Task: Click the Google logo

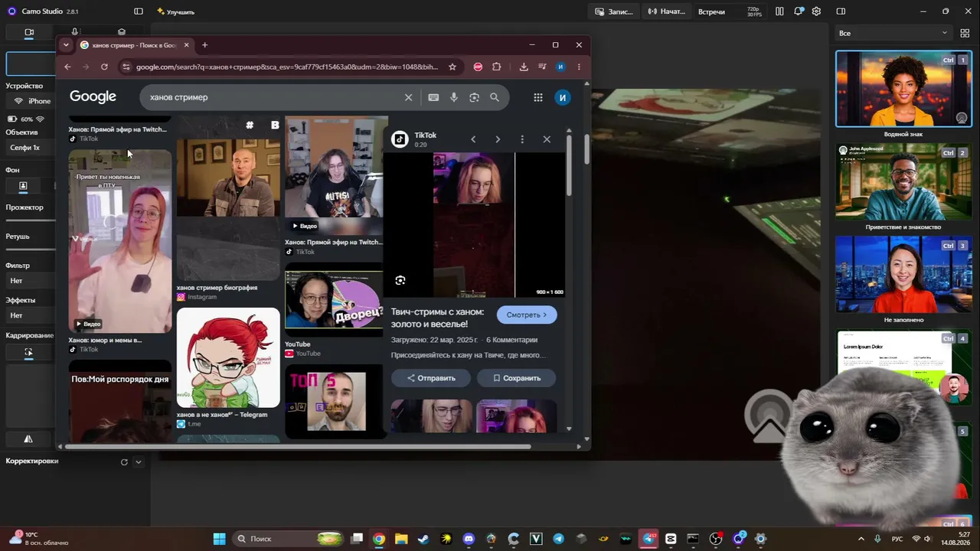Action: point(93,96)
